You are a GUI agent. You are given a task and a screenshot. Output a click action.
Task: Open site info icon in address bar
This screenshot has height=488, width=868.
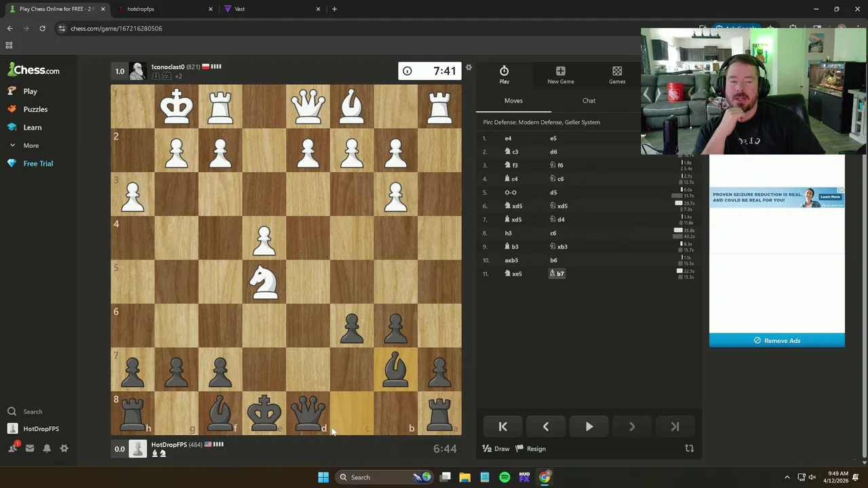[62, 28]
